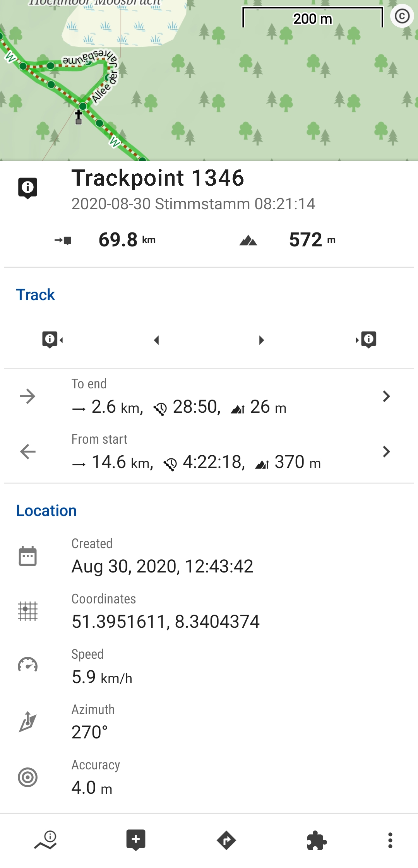Go to next trackpoint arrow

(261, 340)
